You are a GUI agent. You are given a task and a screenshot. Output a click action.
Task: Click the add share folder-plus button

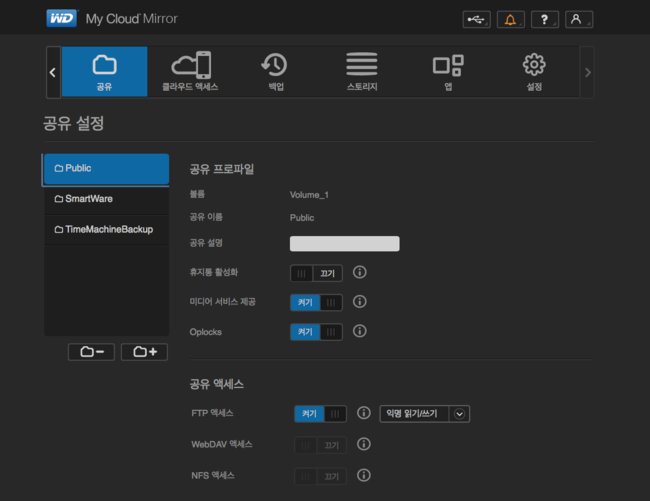coord(144,352)
